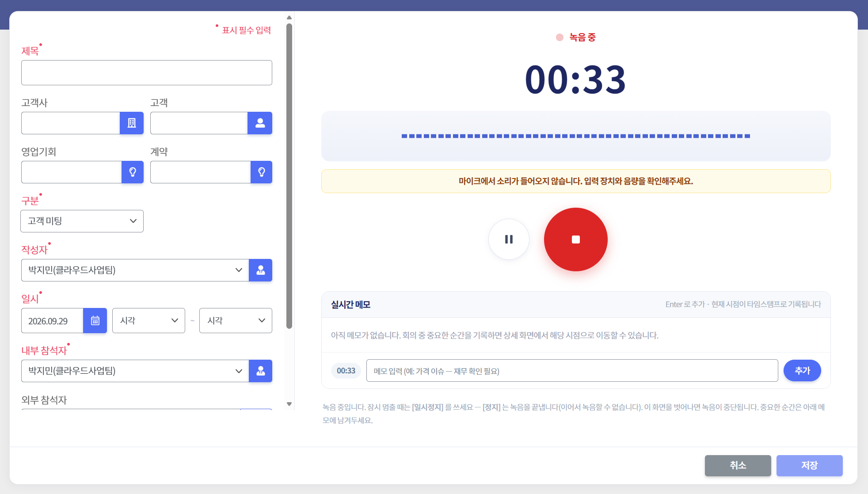This screenshot has width=868, height=494.
Task: Stop the recording with red button
Action: coord(575,239)
